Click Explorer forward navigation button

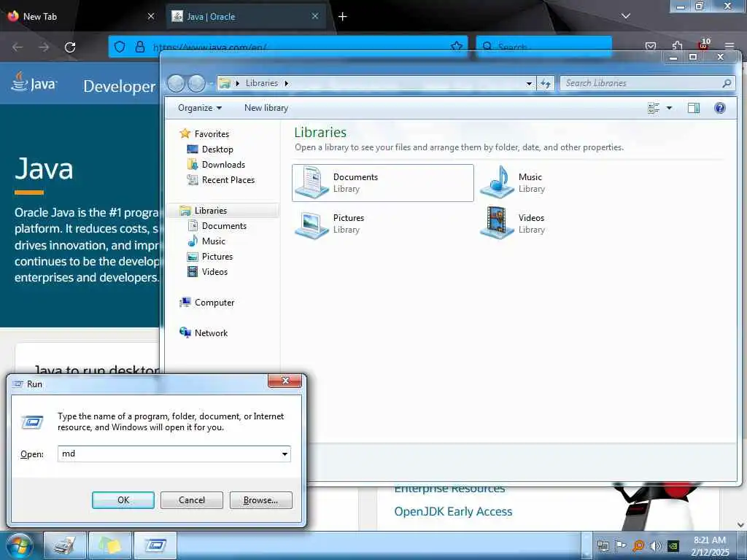(196, 84)
